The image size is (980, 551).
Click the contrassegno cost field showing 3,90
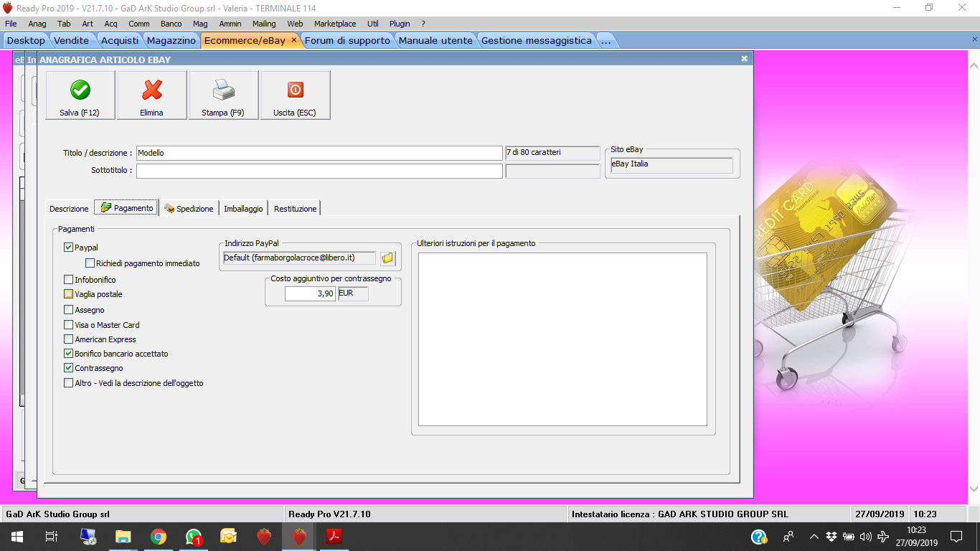pos(310,293)
